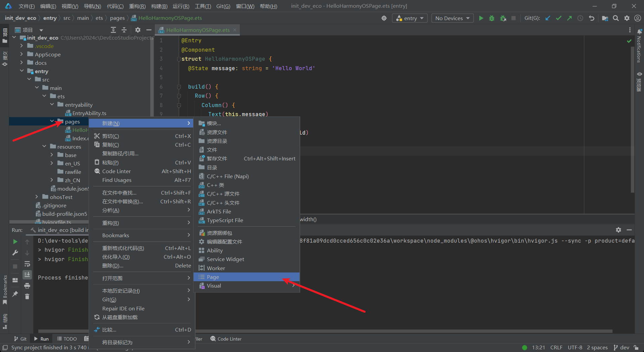This screenshot has height=352, width=644.
Task: Switch to the HelloHarmonyOSPage.ets editor tab
Action: click(x=198, y=30)
